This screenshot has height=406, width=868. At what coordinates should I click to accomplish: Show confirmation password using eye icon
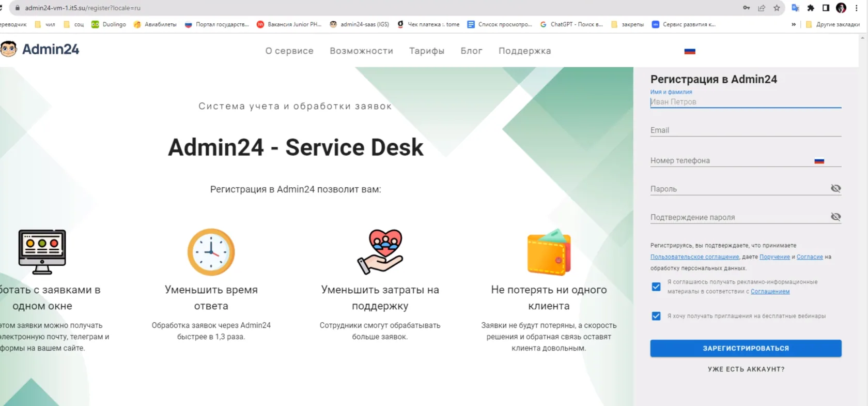(x=835, y=217)
